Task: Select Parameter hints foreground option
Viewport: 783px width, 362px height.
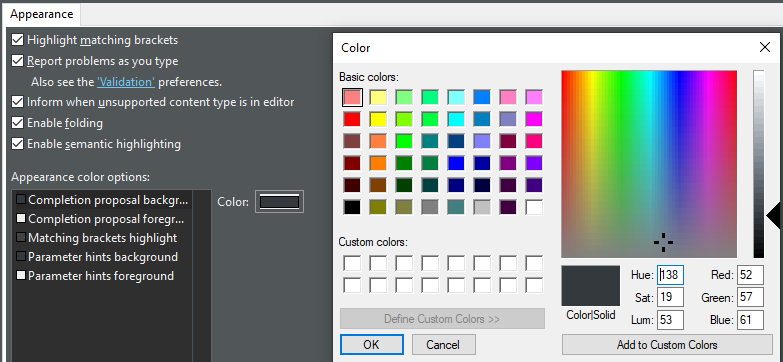Action: pyautogui.click(x=102, y=276)
